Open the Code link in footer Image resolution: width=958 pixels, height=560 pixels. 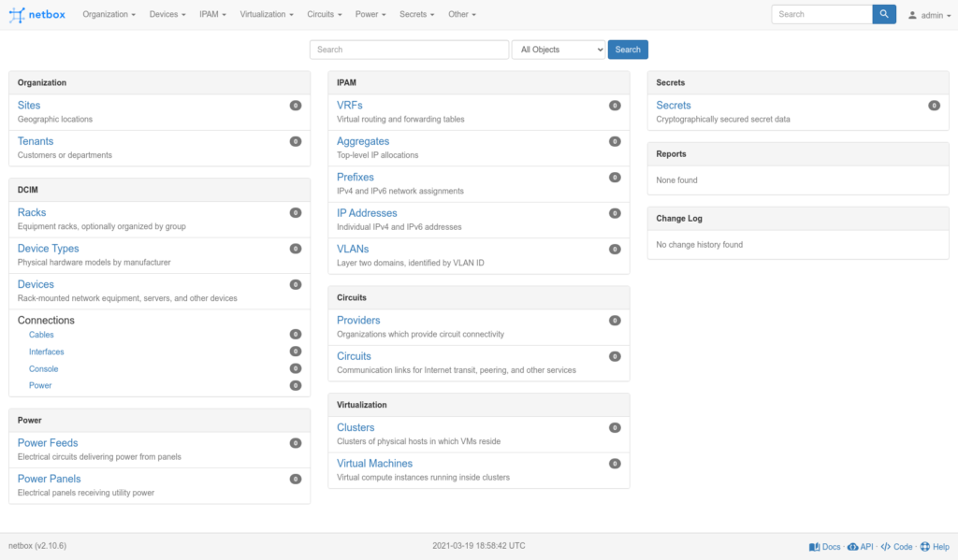(x=896, y=547)
